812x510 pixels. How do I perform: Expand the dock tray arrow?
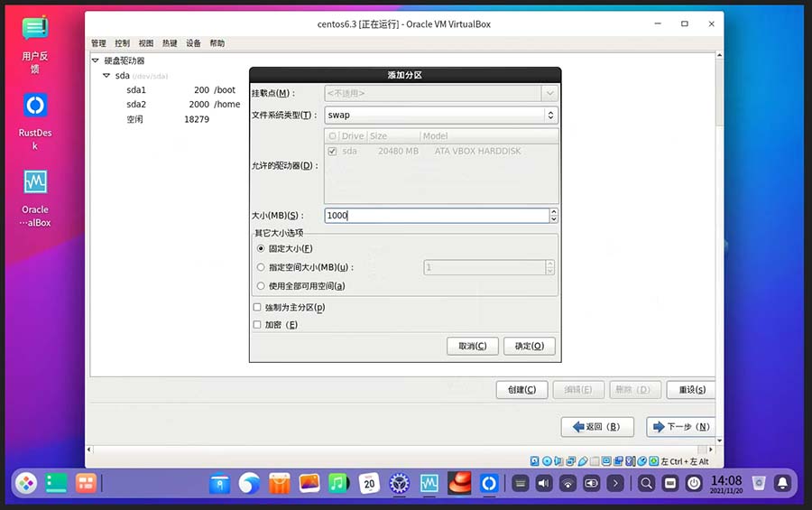tap(615, 484)
